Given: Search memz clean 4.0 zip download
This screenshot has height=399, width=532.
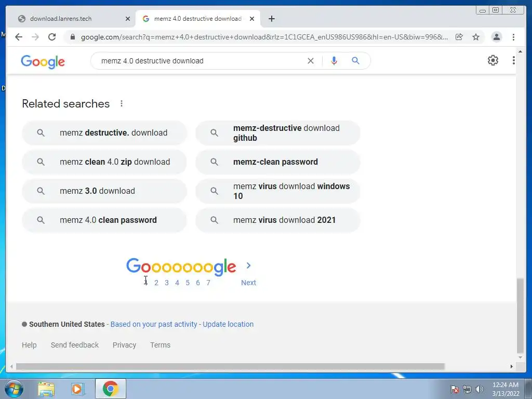Looking at the screenshot, I should pyautogui.click(x=104, y=162).
